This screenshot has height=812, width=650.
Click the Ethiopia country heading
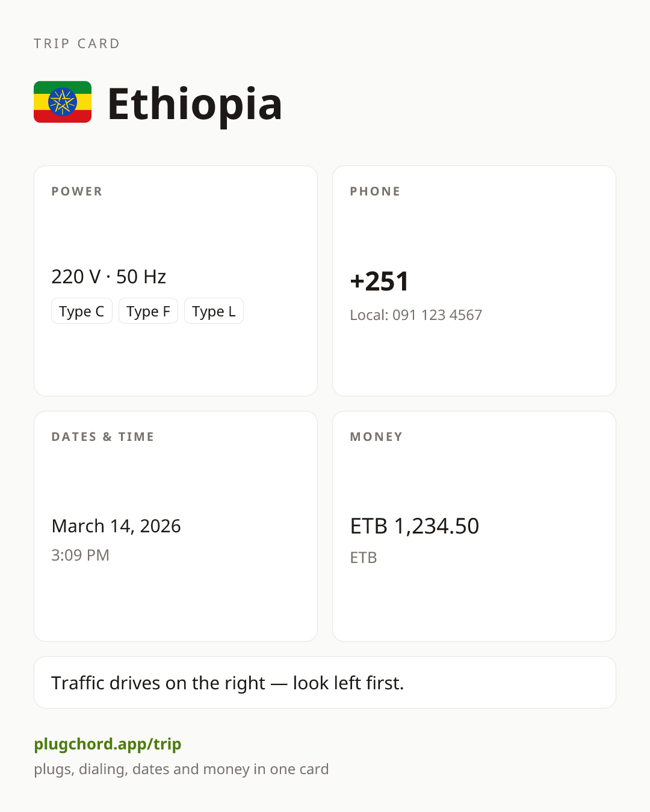(x=194, y=104)
